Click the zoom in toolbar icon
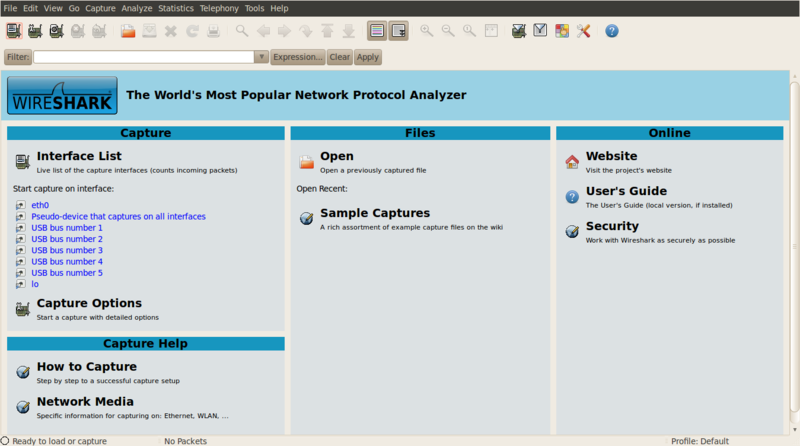The image size is (800, 446). [427, 31]
